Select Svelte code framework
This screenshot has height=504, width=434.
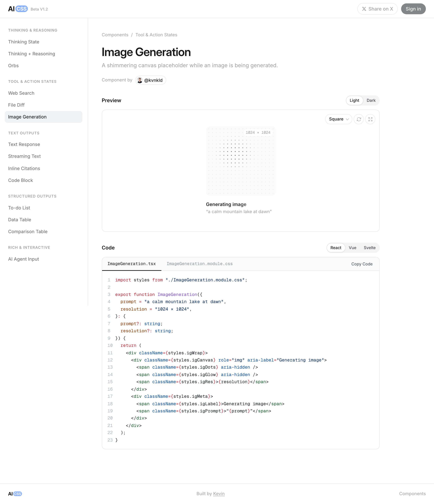tap(370, 248)
